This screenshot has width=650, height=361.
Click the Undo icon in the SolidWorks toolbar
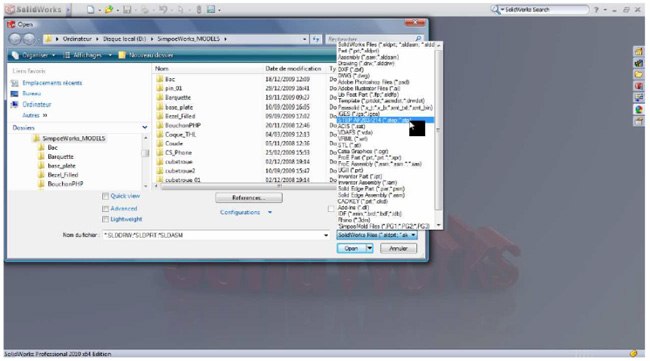coord(163,9)
